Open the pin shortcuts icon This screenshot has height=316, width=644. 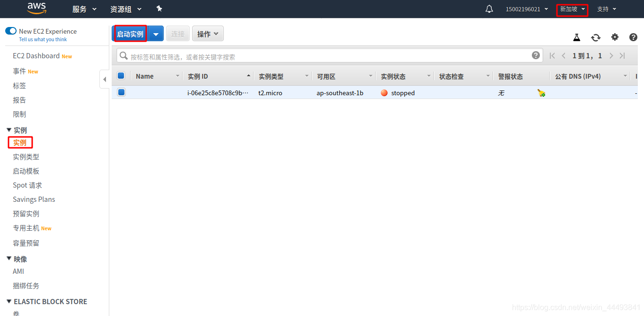(x=159, y=9)
